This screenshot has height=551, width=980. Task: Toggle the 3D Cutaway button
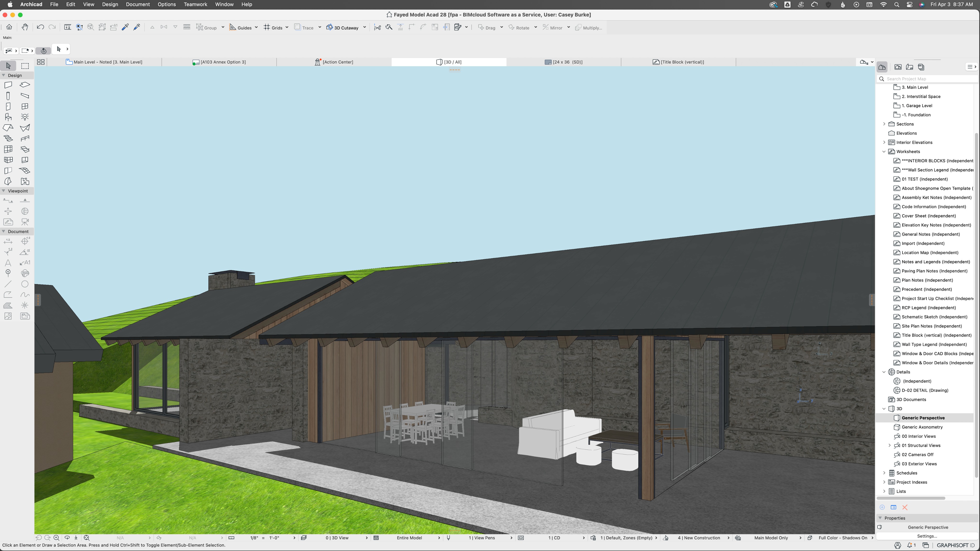(342, 27)
